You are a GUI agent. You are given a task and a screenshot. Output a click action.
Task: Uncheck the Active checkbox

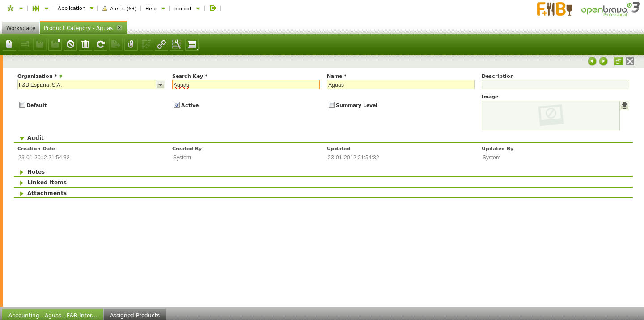(x=177, y=105)
